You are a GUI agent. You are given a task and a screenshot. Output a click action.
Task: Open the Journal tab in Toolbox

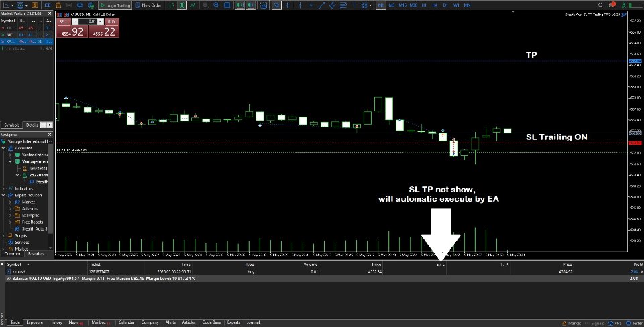point(254,322)
